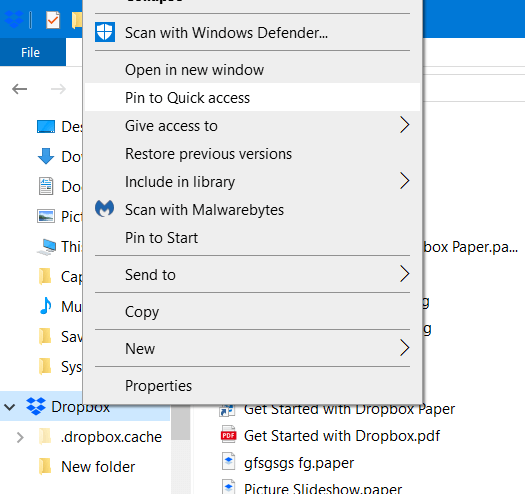Click the Dropbox logo icon in navigation tree

(36, 406)
